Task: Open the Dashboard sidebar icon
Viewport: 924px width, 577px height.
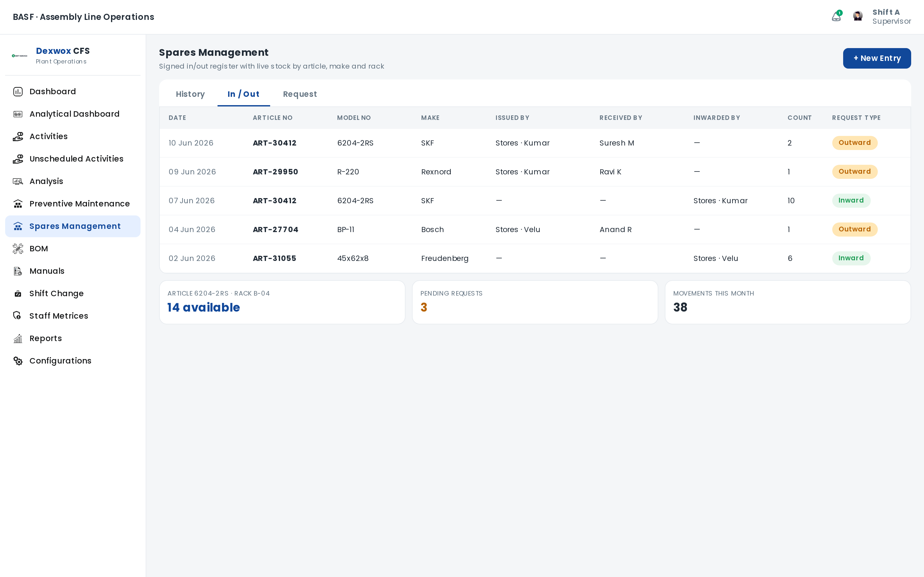Action: pyautogui.click(x=18, y=92)
